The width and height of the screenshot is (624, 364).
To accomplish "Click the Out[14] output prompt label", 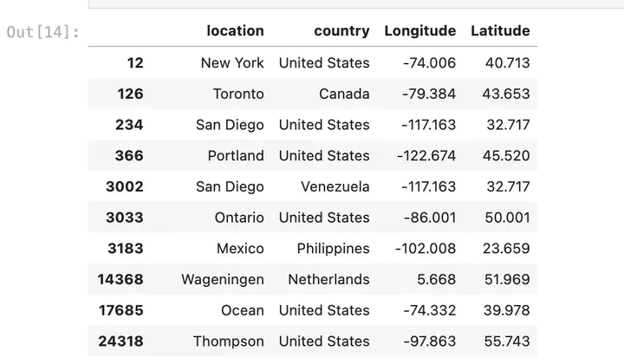I will (42, 32).
